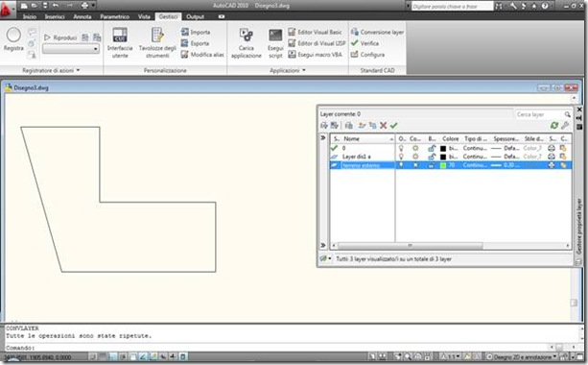
Task: Open Conversione layer tool
Action: coord(377,32)
